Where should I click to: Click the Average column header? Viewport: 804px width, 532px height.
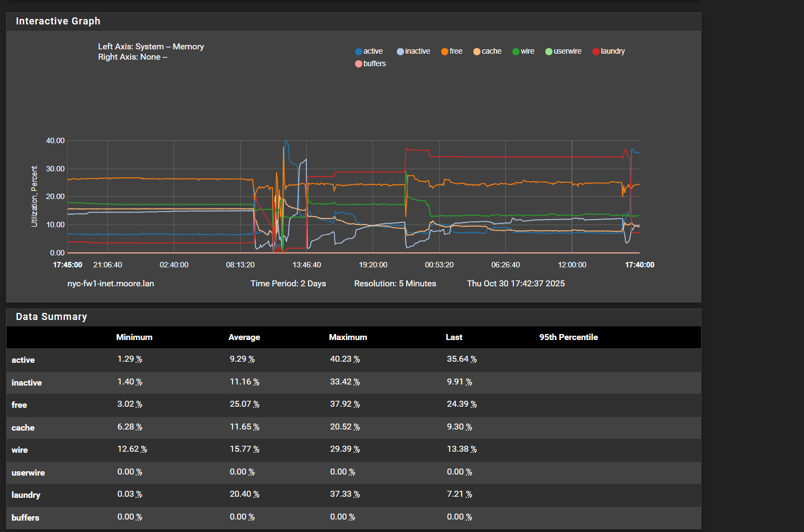click(244, 337)
